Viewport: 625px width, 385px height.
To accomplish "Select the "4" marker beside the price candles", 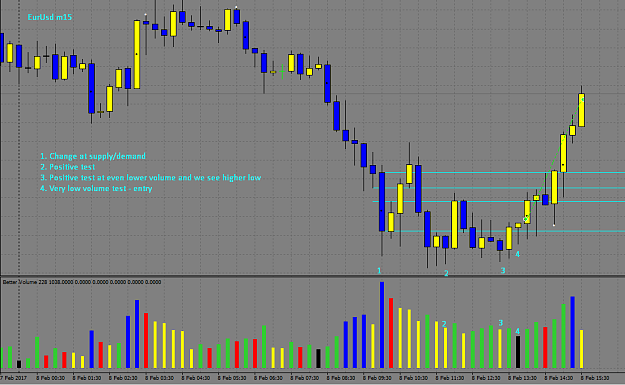I will (517, 254).
